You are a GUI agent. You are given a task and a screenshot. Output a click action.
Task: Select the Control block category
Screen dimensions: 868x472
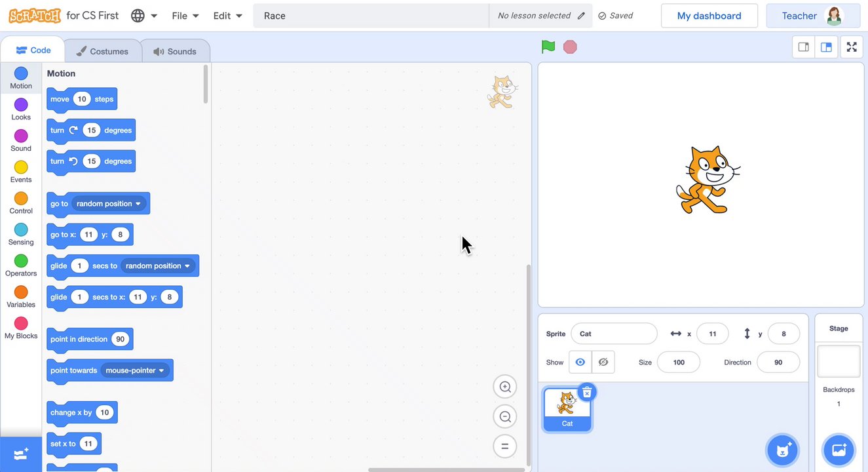(21, 203)
